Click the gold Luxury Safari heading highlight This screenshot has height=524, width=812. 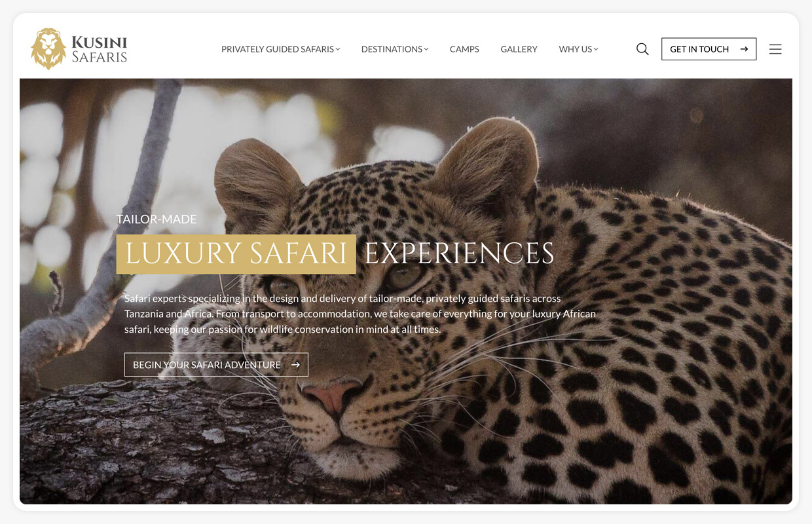coord(236,254)
